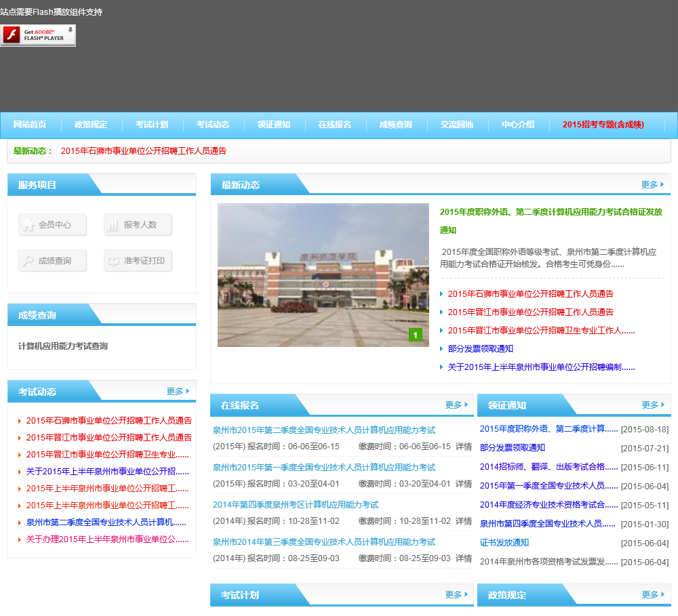Open 2015年石狮市 notice in 最新动态 list
Viewport: 678px width, 616px height.
pos(531,294)
